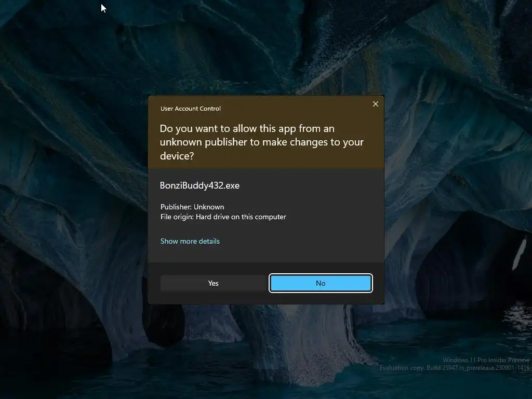Open the Show more details link
Viewport: 532px width, 399px height.
point(190,241)
